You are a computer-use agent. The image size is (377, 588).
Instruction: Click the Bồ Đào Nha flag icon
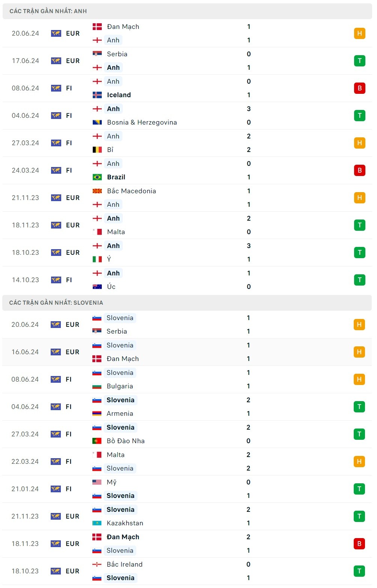(x=97, y=441)
